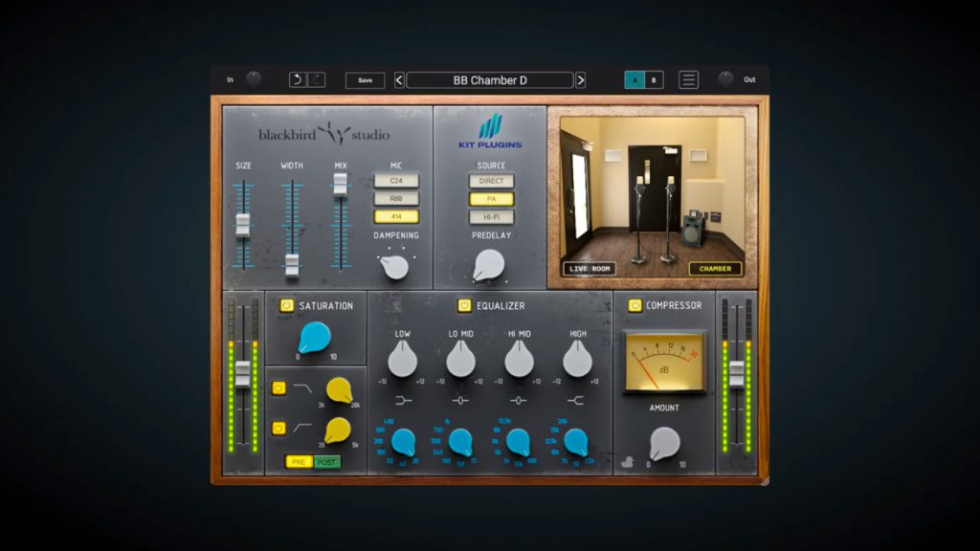Click the output level fader handle
The width and height of the screenshot is (980, 551).
[737, 373]
